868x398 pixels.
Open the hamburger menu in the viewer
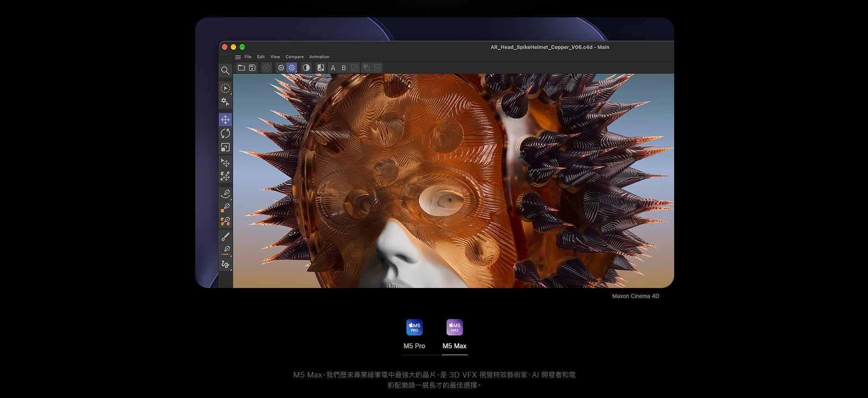[238, 57]
